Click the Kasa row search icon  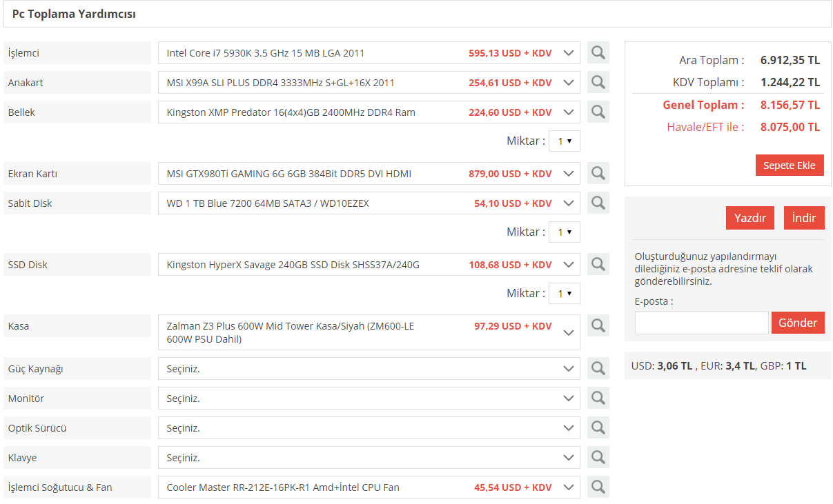pos(598,325)
